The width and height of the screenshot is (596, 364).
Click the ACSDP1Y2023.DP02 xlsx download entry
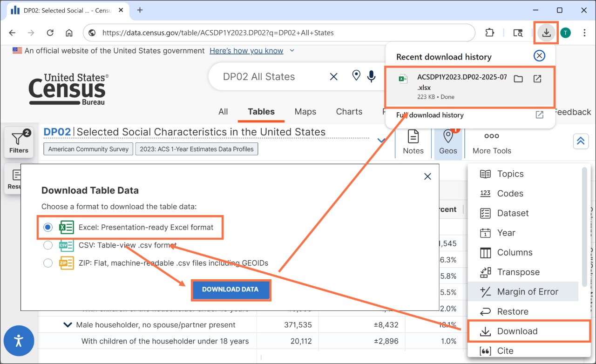(x=470, y=87)
